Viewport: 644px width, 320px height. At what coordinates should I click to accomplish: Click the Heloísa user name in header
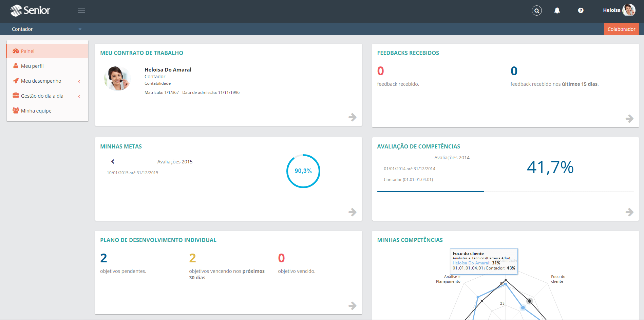click(x=612, y=10)
